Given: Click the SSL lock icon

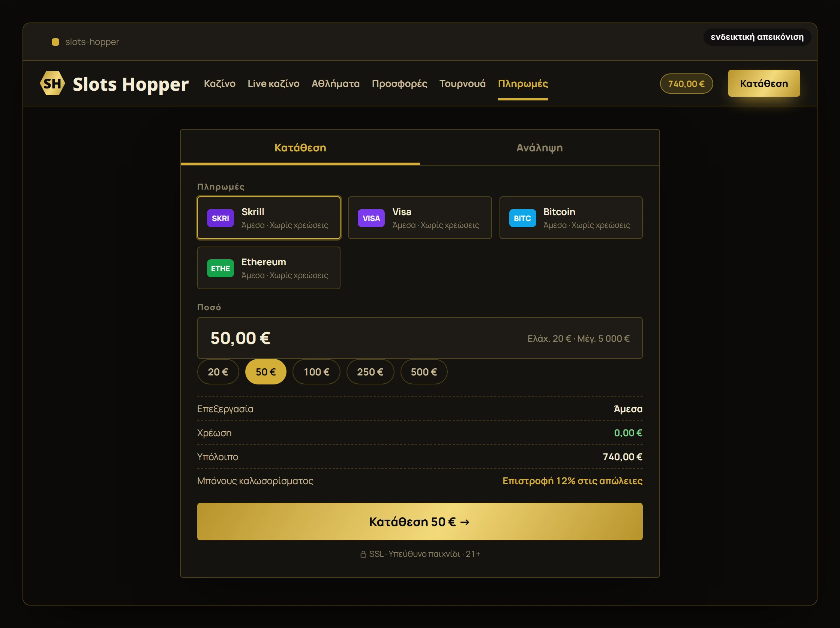Looking at the screenshot, I should 363,554.
